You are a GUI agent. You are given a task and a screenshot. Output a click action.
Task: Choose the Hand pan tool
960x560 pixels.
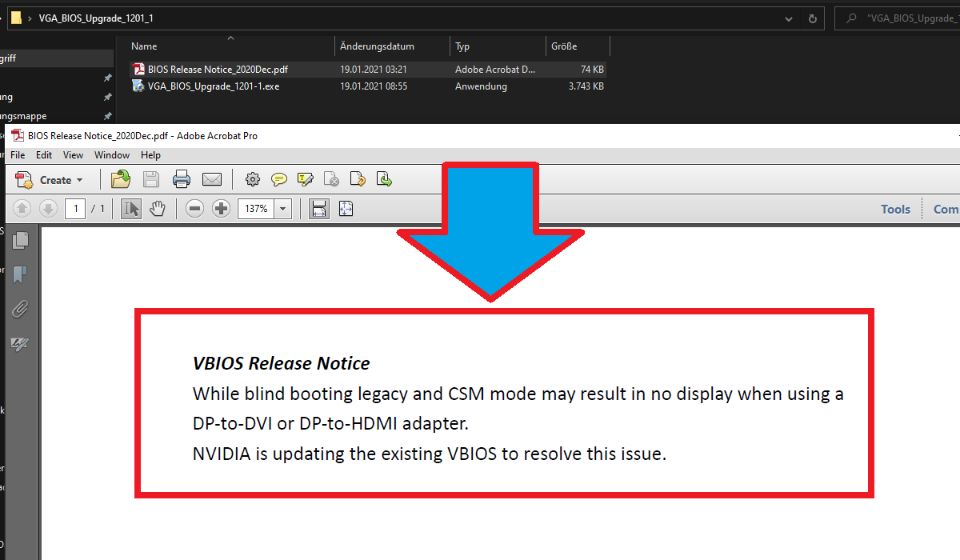pos(158,209)
